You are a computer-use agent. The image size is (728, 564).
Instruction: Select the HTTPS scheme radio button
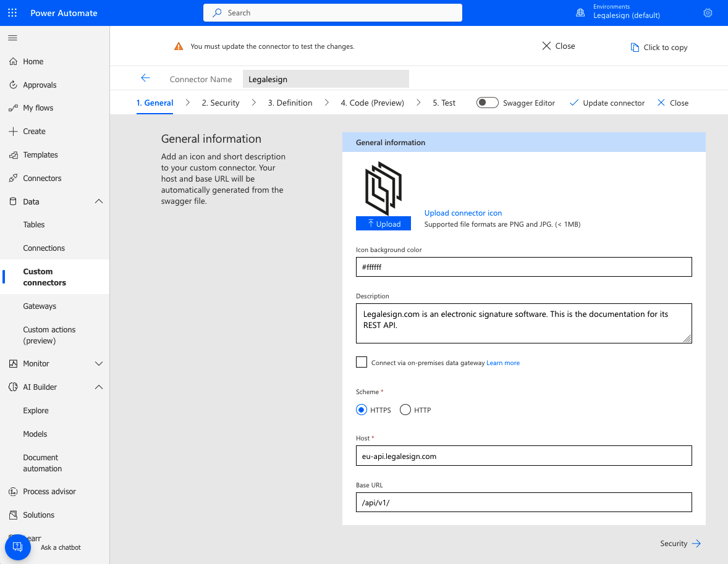point(361,410)
